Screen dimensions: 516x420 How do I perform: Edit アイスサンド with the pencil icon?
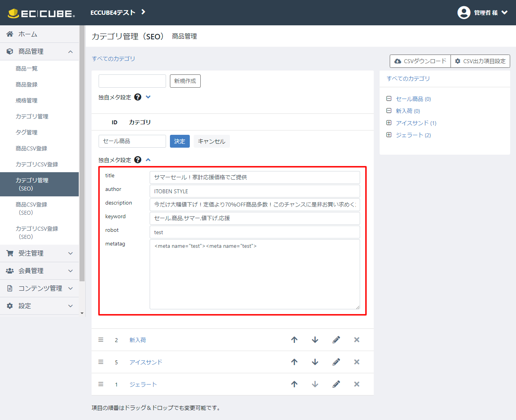[x=336, y=362]
